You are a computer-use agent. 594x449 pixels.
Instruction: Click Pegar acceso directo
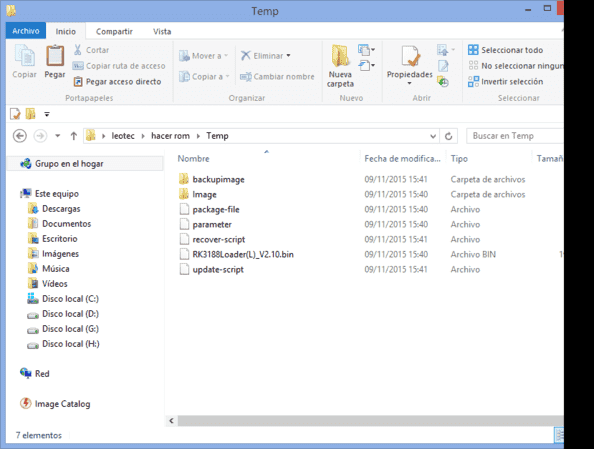117,81
